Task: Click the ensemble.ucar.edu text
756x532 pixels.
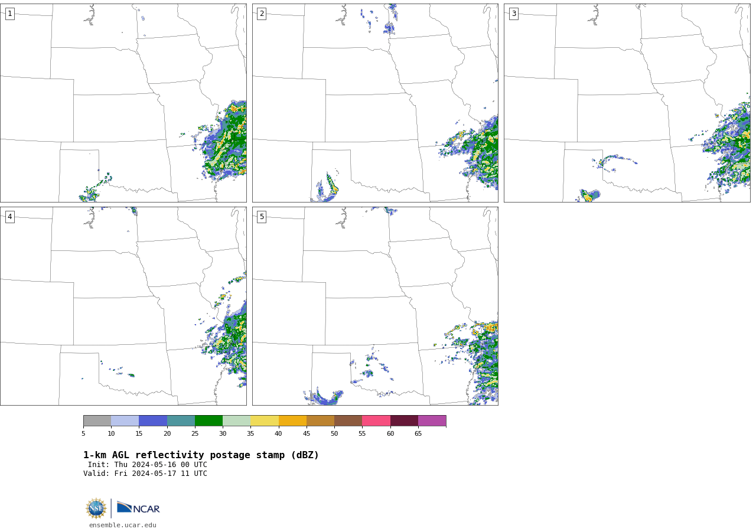Action: click(x=123, y=525)
